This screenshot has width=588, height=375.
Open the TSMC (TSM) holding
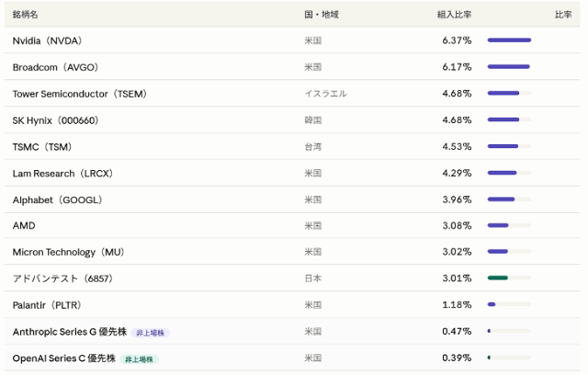coord(42,147)
